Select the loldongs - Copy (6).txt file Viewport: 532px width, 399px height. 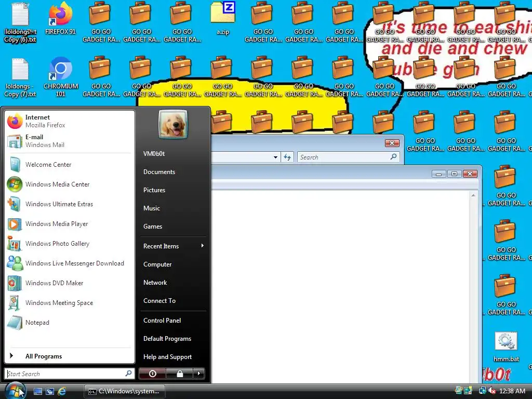pyautogui.click(x=20, y=22)
